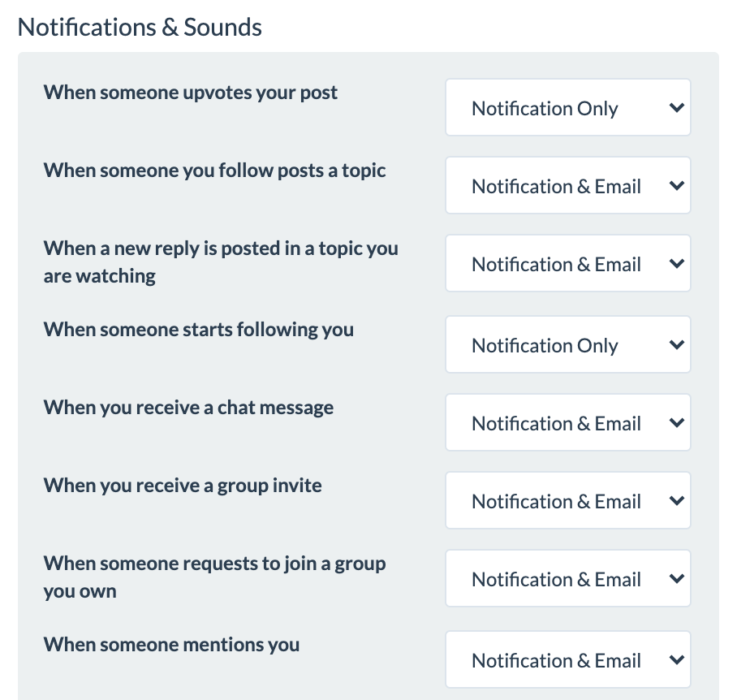Click the chevron arrow on the upvotes row
The width and height of the screenshot is (737, 700).
(677, 108)
